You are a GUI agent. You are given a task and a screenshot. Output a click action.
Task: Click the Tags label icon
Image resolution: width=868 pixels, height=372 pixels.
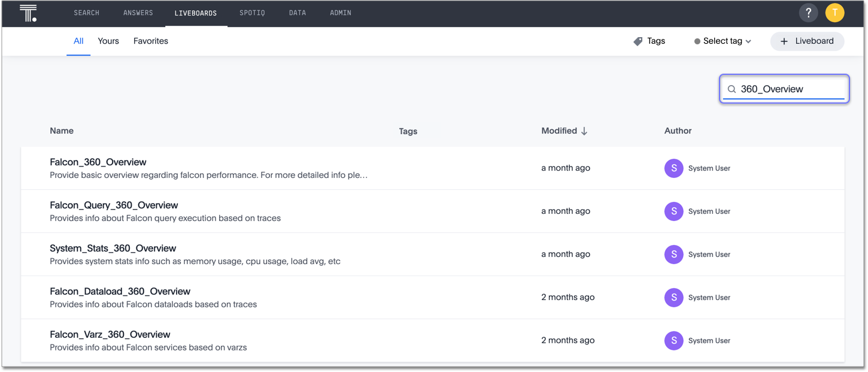pos(637,41)
